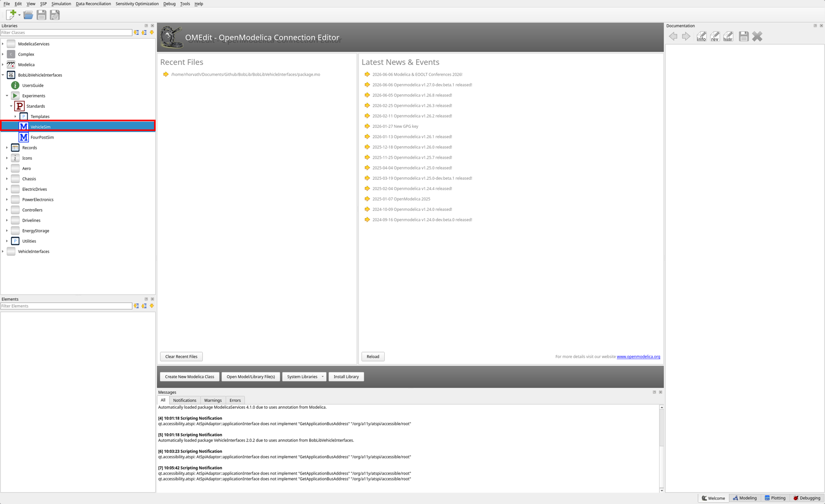
Task: Open the File menu
Action: 7,4
